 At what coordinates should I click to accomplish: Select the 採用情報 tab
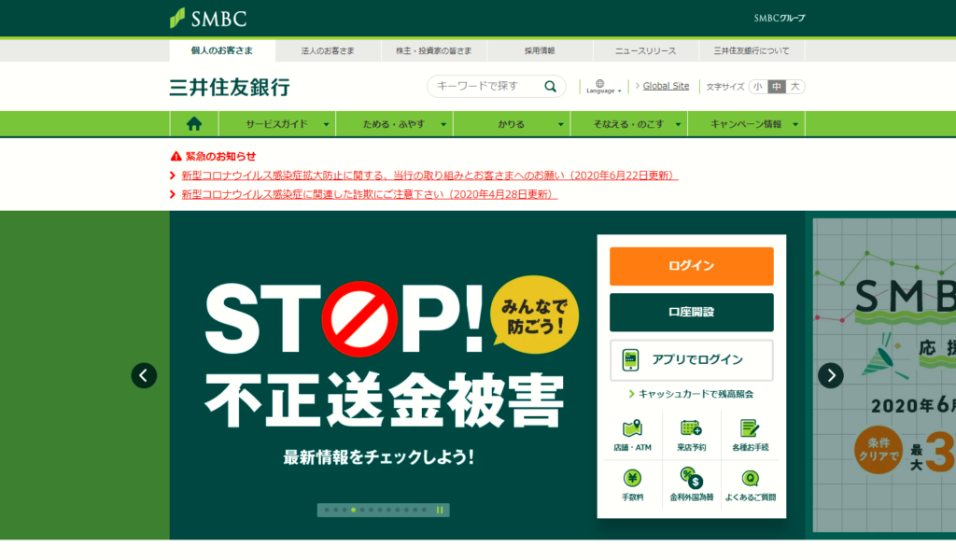[540, 50]
